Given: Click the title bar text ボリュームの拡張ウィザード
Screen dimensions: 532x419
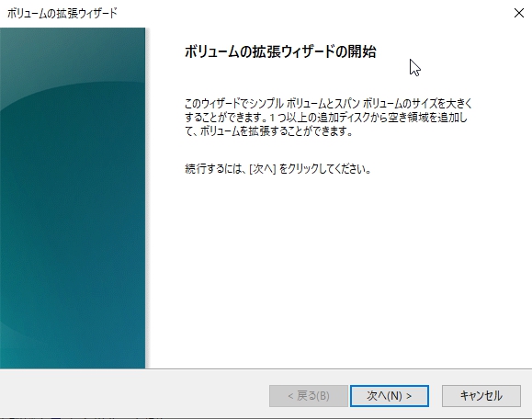Looking at the screenshot, I should point(62,13).
